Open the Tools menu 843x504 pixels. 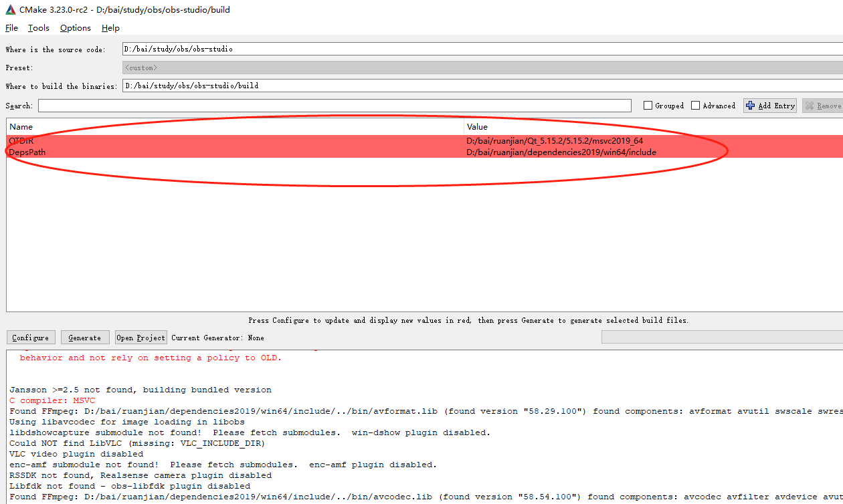[x=39, y=27]
